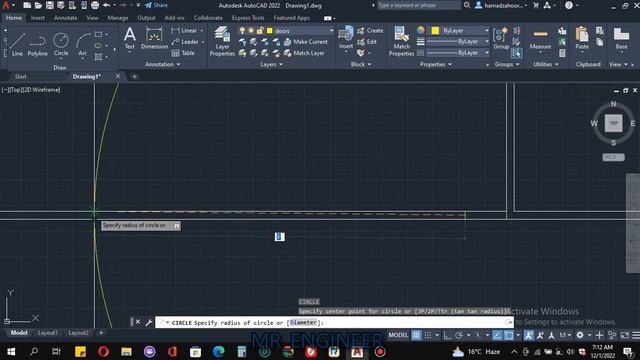
Task: Select the Rectangle draw tool
Action: point(98,34)
